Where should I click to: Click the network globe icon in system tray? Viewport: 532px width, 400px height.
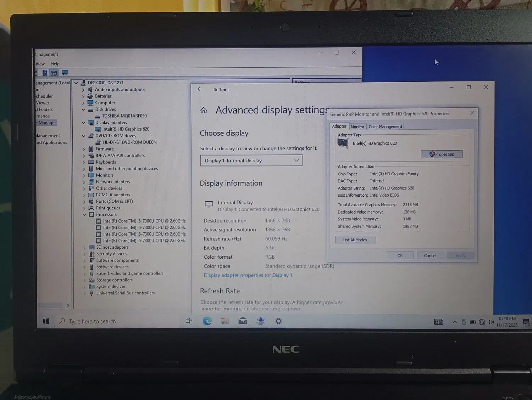coord(482,322)
